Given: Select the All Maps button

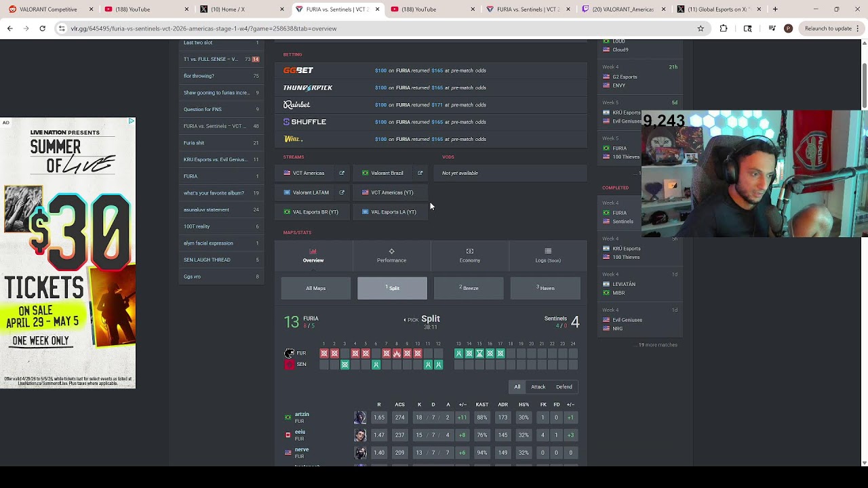Looking at the screenshot, I should pyautogui.click(x=316, y=288).
